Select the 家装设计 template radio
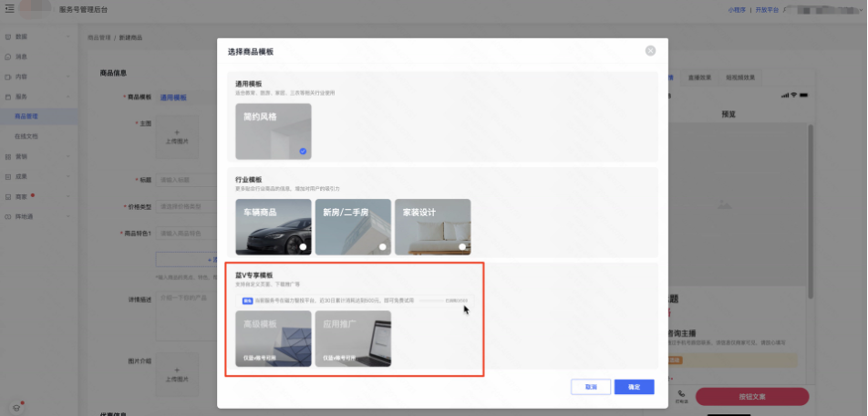Screen dimensions: 868x416 [x=462, y=247]
